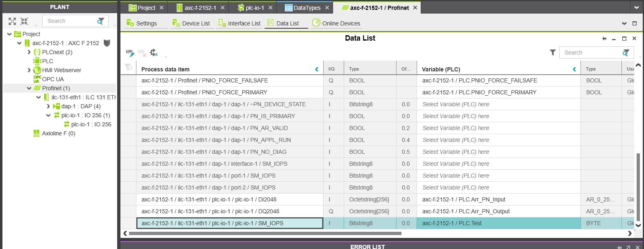
Task: Click the vertical scrollbar down arrow of the Data List
Action: pos(638,225)
